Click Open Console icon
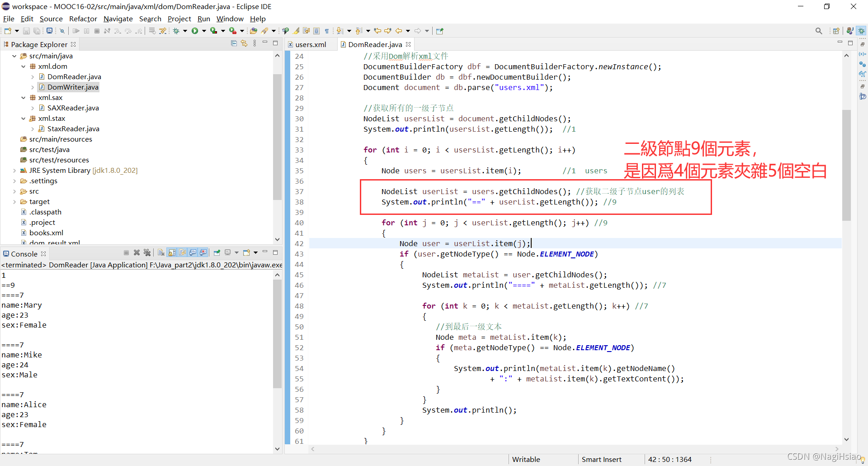 click(x=246, y=252)
